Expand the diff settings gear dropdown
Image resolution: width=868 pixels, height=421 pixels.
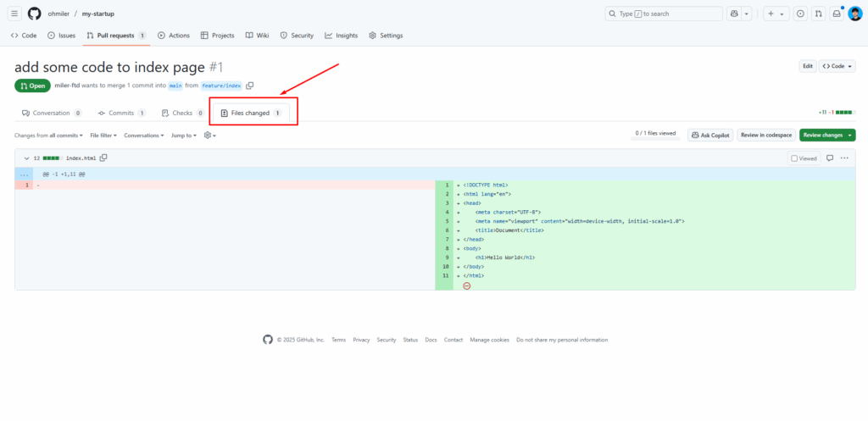coord(210,135)
